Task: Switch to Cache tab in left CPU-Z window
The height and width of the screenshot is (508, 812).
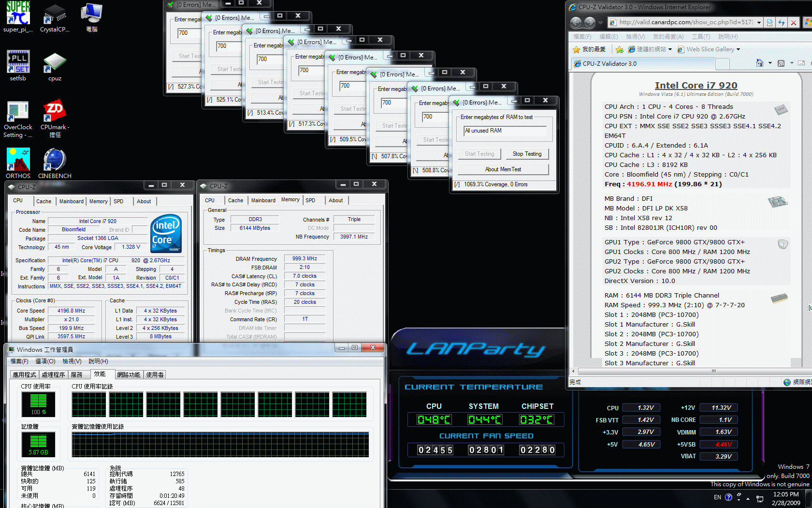Action: (43, 201)
